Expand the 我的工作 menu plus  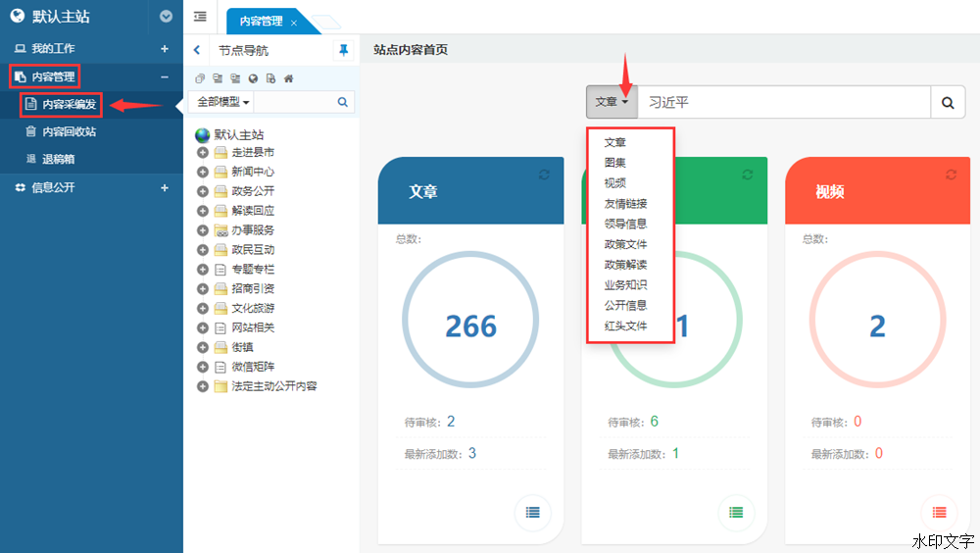(165, 49)
